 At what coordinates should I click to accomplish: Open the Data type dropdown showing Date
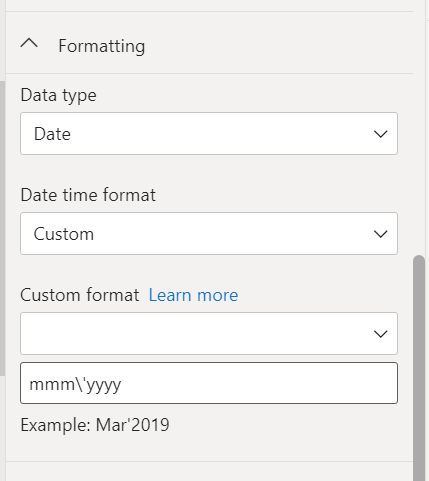click(x=209, y=134)
